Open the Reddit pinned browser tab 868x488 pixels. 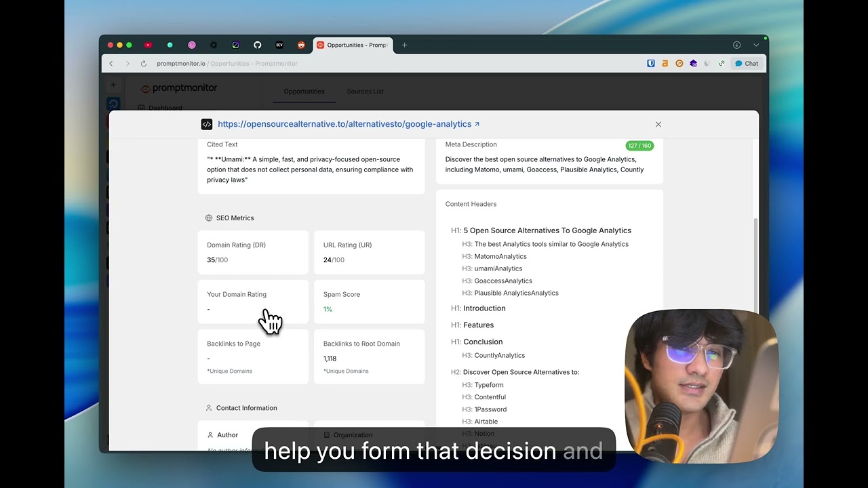point(301,45)
